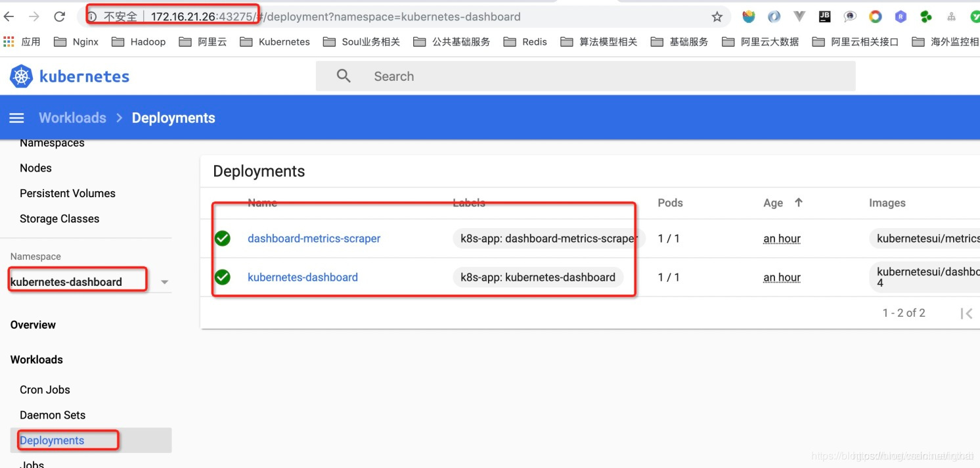
Task: Click in the Search input field
Action: [585, 76]
